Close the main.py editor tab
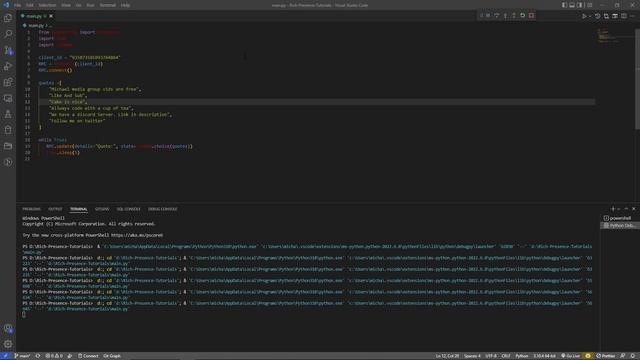Image resolution: width=640 pixels, height=360 pixels. tap(51, 16)
